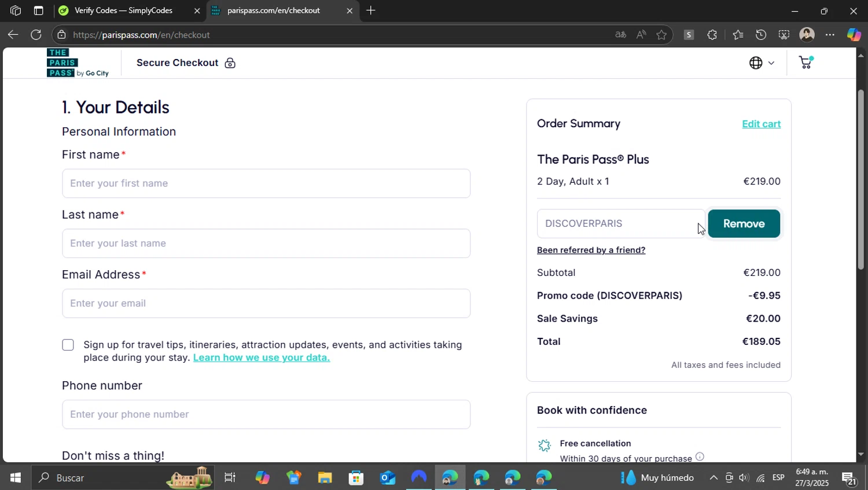This screenshot has width=868, height=490.
Task: Open the language globe selector
Action: [762, 63]
